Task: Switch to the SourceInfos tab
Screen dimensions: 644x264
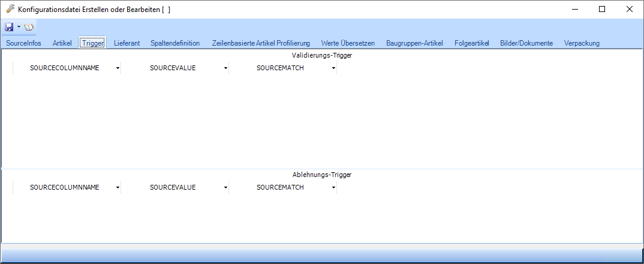Action: pyautogui.click(x=23, y=43)
